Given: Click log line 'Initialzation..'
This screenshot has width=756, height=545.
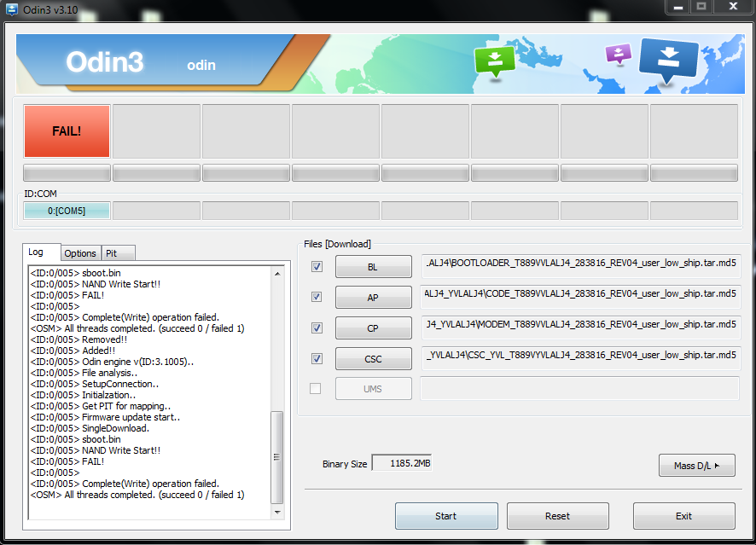Looking at the screenshot, I should (x=83, y=395).
